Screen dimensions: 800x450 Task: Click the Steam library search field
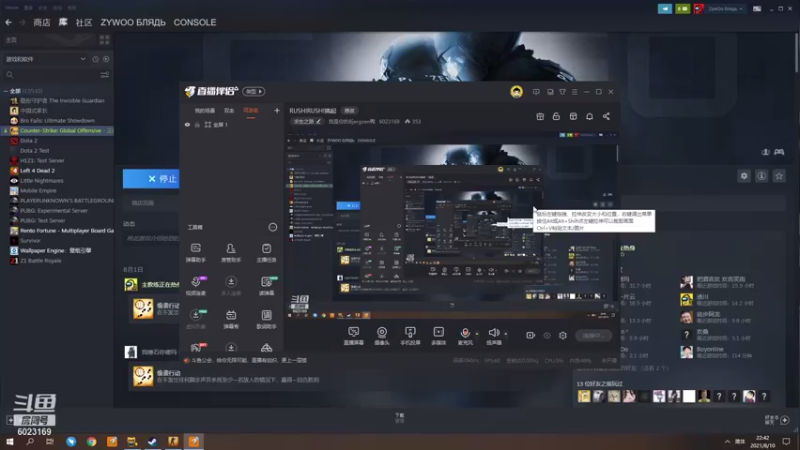[51, 75]
